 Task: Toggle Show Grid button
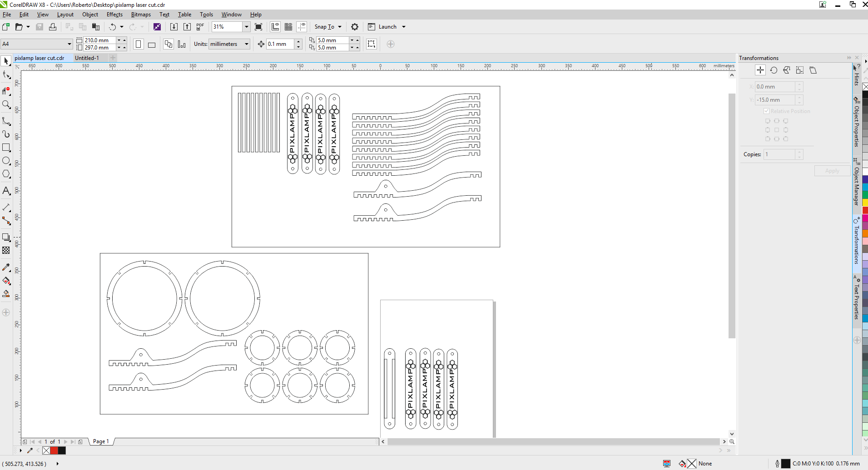(288, 27)
